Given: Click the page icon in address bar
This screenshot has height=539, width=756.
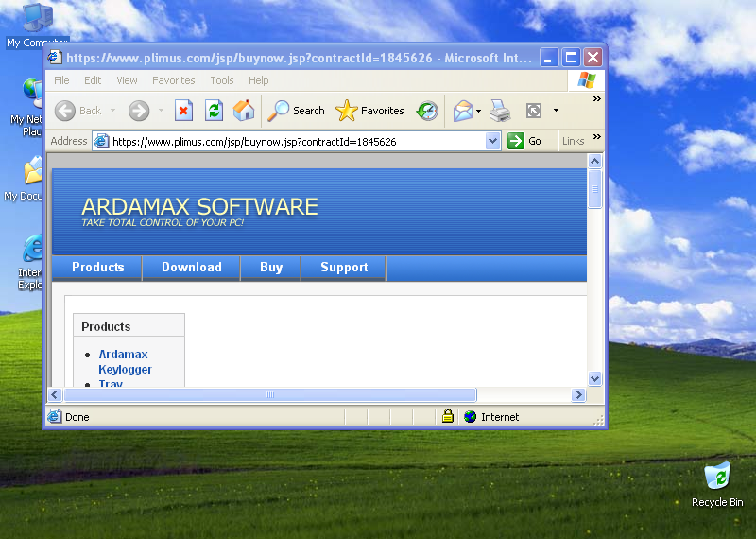Looking at the screenshot, I should point(101,142).
